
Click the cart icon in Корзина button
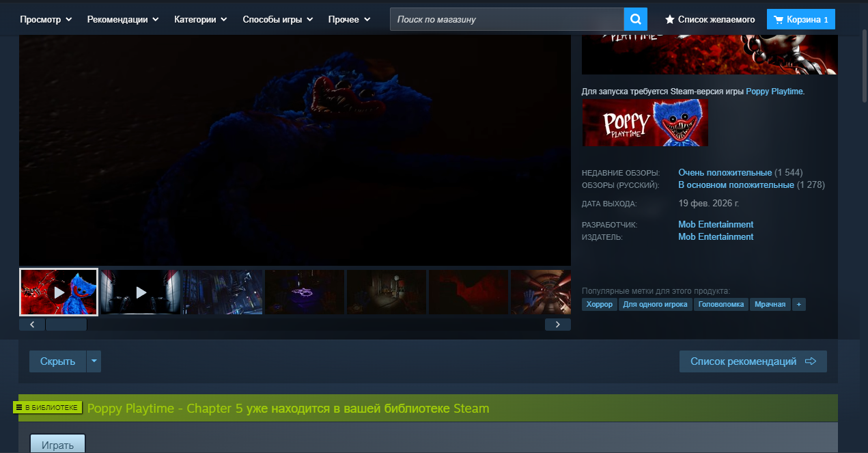778,20
